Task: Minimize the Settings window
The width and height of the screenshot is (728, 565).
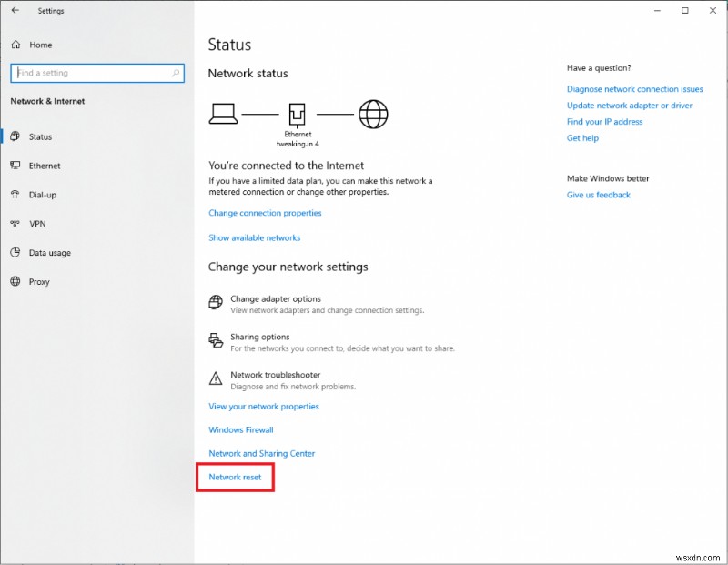Action: tap(657, 11)
